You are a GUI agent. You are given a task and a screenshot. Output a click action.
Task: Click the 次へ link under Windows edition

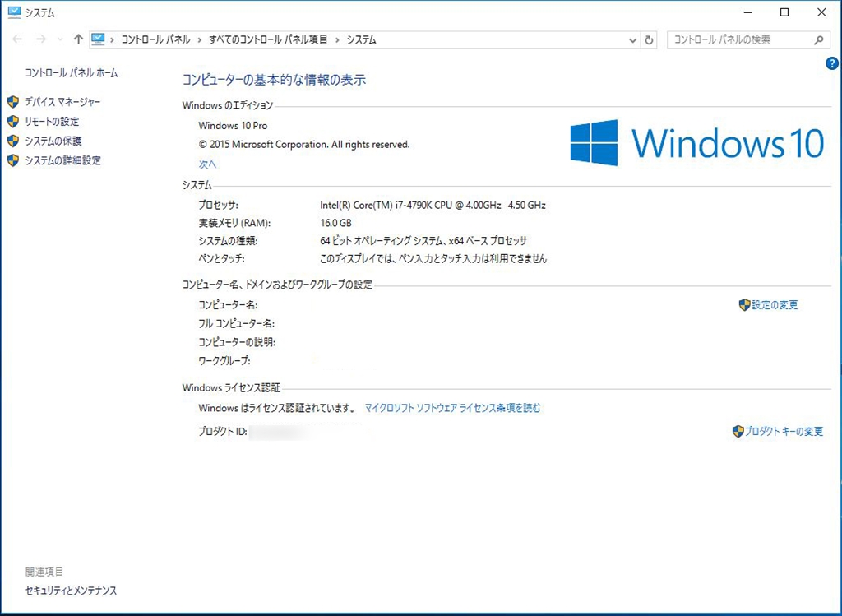pos(207,164)
